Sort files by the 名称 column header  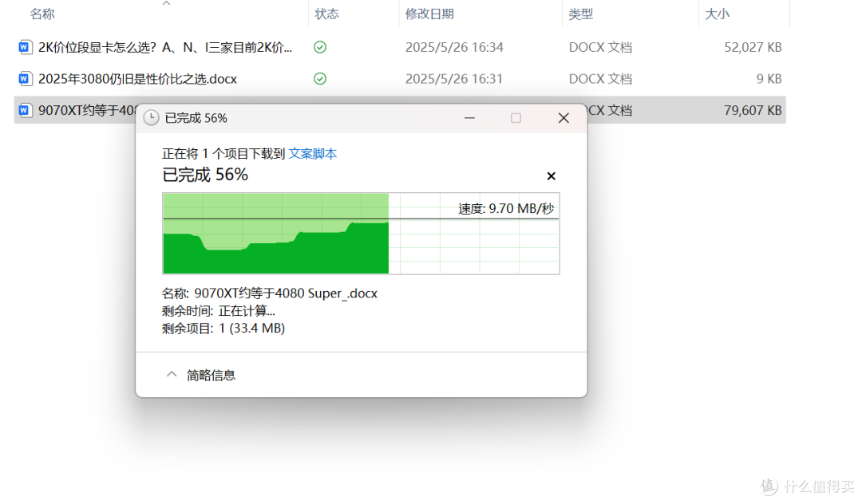point(42,14)
